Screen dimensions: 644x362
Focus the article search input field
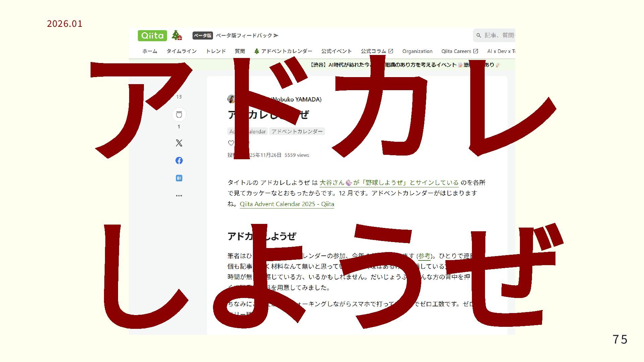(499, 36)
